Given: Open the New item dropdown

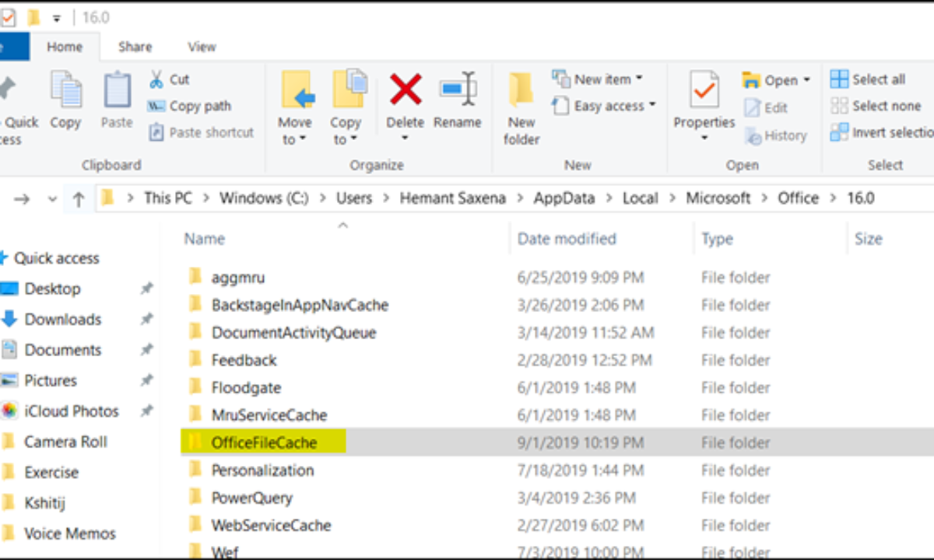Looking at the screenshot, I should pos(598,79).
